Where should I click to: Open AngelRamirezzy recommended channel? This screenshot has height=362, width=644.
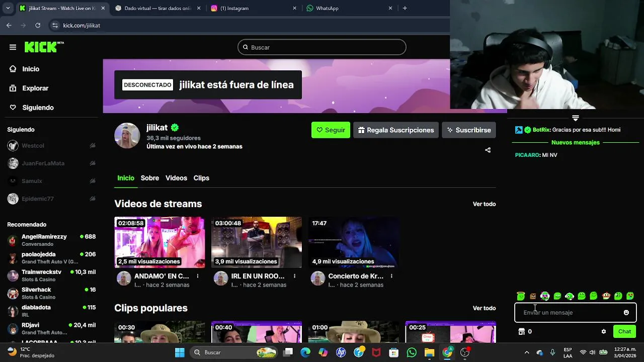coord(51,240)
